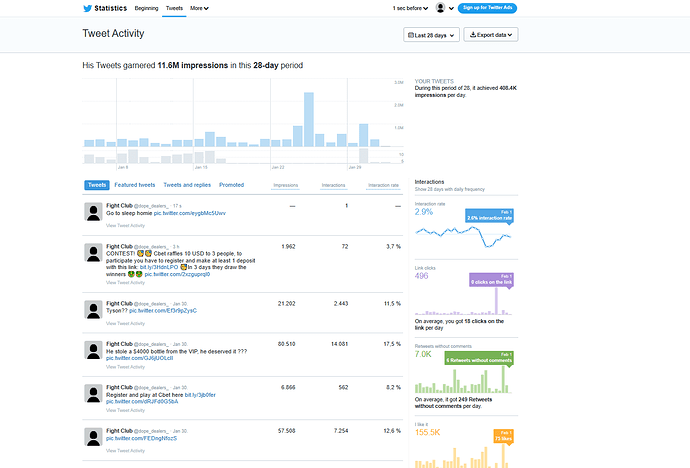Click calendar icon in Last 28 days button
This screenshot has width=690, height=468.
coord(411,35)
